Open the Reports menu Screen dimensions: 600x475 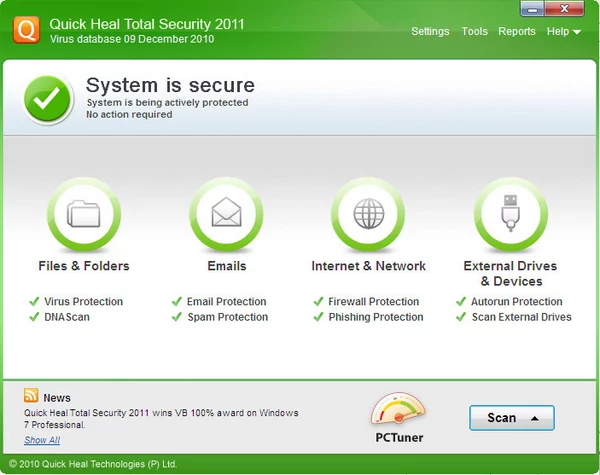point(517,31)
